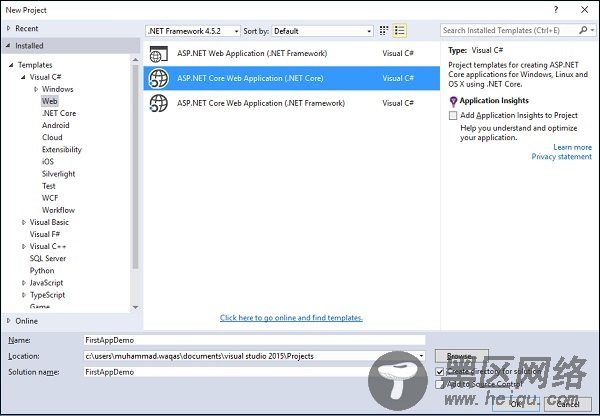
Task: Select the .NET Core template category
Action: [x=59, y=113]
